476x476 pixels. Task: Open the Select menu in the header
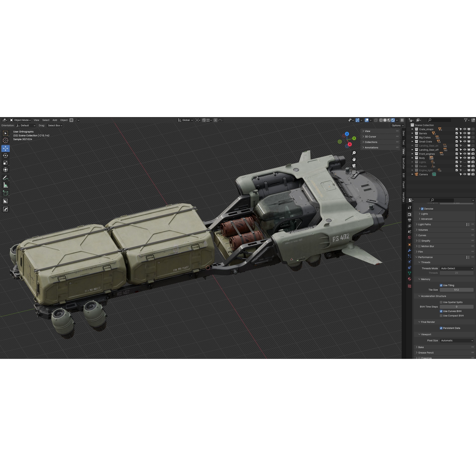[x=46, y=120]
